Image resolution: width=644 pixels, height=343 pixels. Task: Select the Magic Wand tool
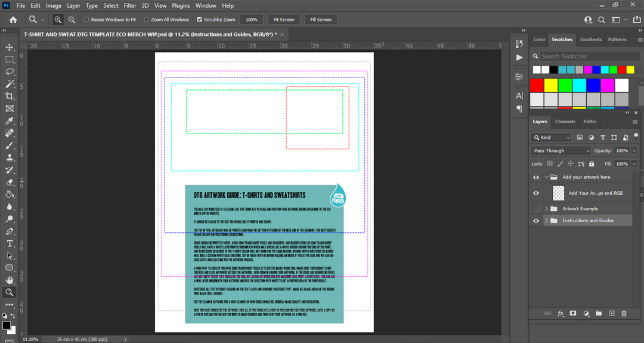point(9,84)
